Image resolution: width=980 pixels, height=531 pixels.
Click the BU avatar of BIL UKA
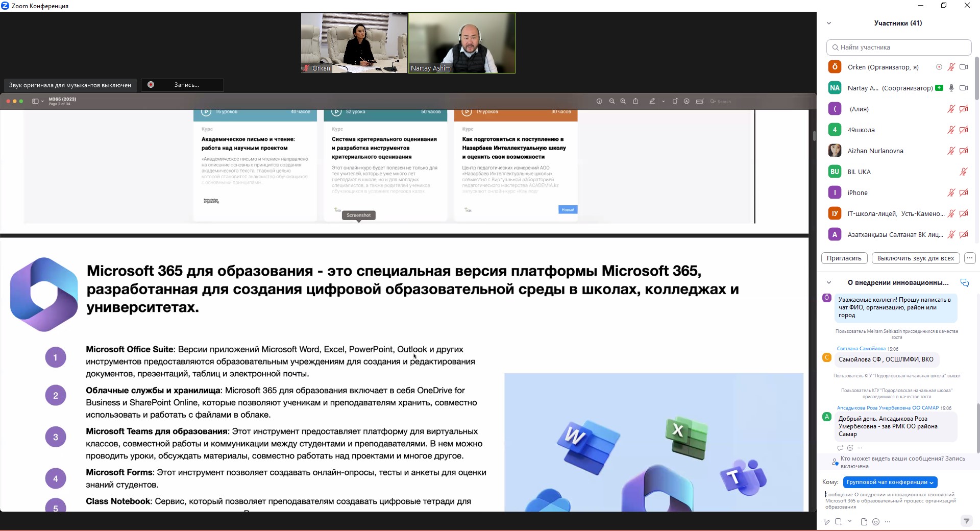click(835, 172)
